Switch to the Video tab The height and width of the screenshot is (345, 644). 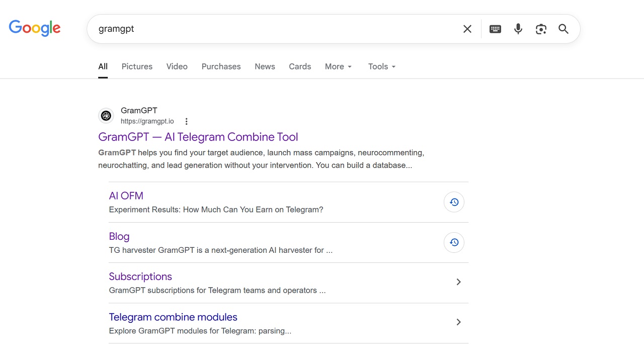177,66
